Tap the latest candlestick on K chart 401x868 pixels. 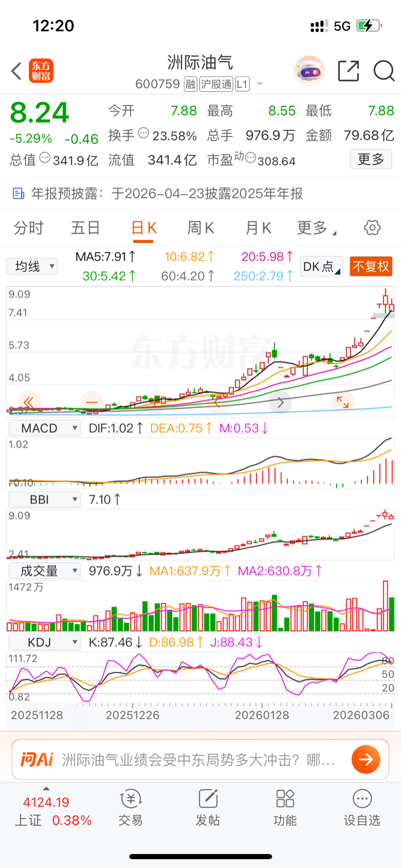391,305
